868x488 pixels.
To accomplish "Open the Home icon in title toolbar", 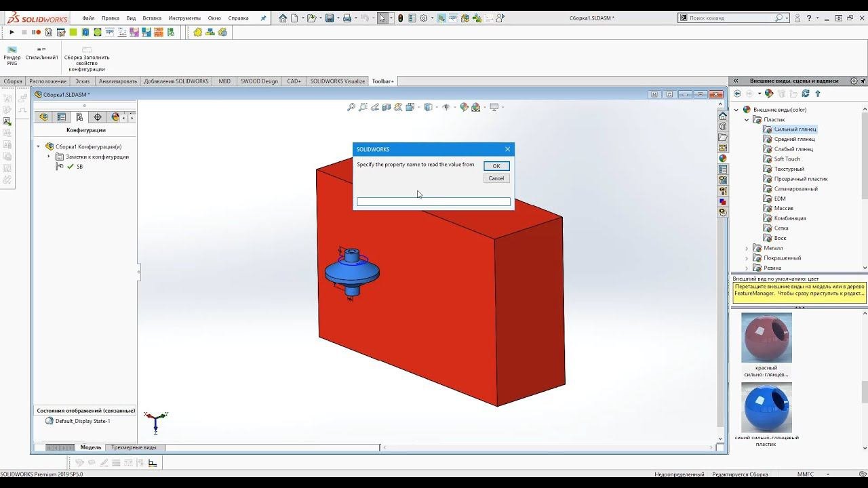I will 283,18.
